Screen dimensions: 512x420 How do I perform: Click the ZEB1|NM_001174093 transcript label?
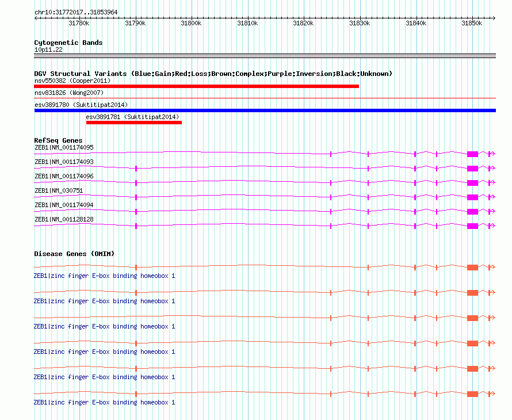pos(64,162)
